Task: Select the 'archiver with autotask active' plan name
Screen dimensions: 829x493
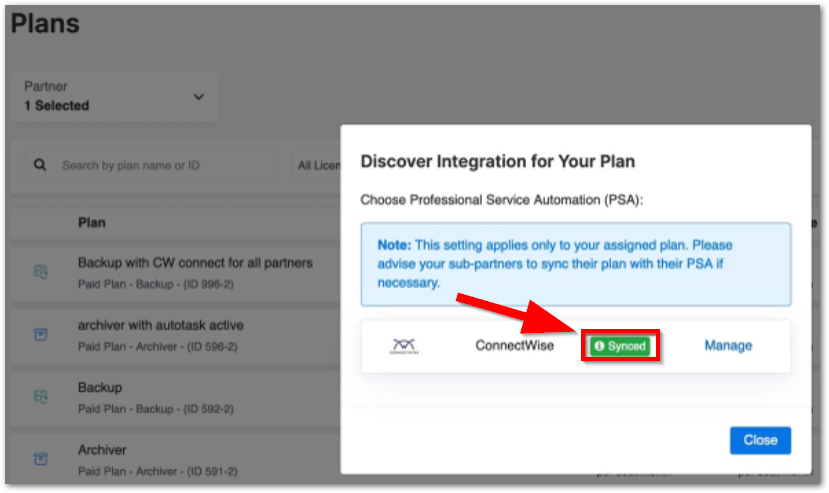Action: (160, 325)
